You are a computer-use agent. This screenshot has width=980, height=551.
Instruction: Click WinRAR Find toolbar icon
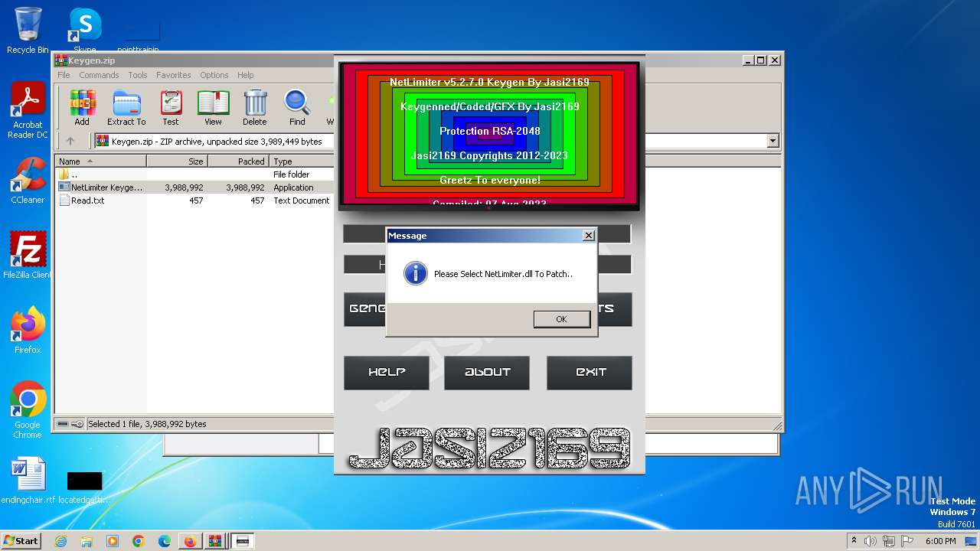(x=297, y=107)
